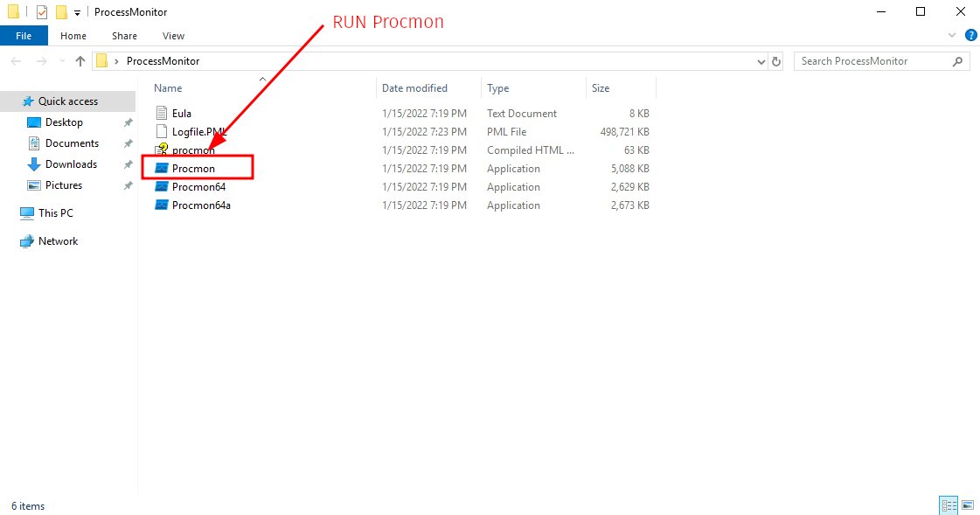Click the Eula text document icon

[161, 114]
